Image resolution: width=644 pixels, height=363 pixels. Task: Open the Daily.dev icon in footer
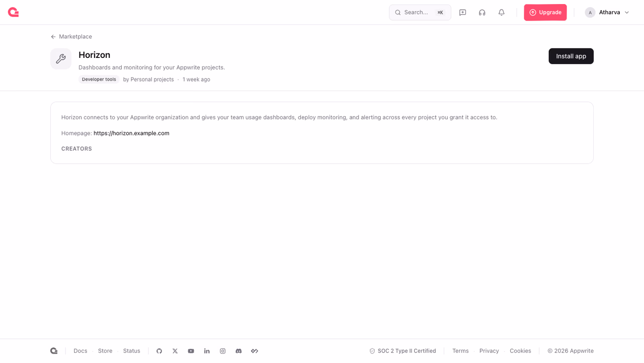pyautogui.click(x=255, y=351)
